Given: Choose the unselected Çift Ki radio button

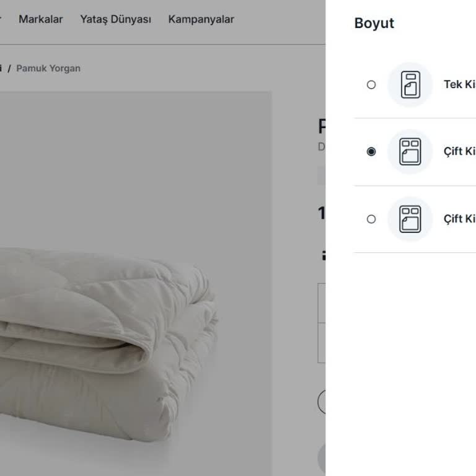Looking at the screenshot, I should [x=371, y=219].
